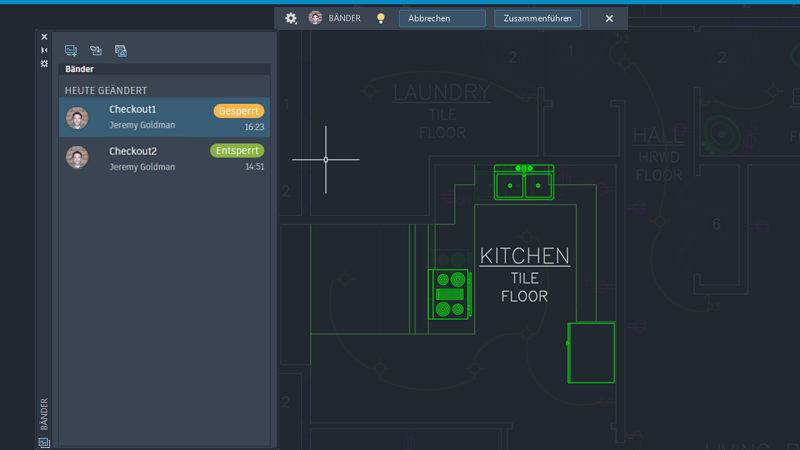
Task: Toggle auto-hide on the Bänder palette
Action: tap(44, 50)
